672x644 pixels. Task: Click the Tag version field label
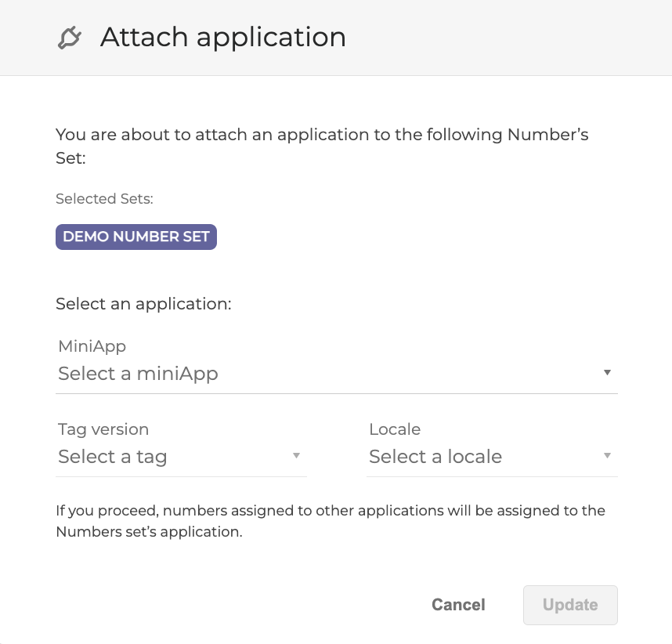(x=103, y=429)
